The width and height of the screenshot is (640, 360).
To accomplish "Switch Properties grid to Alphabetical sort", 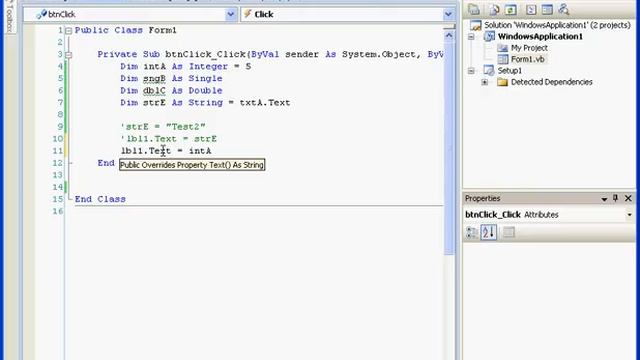I will [489, 232].
